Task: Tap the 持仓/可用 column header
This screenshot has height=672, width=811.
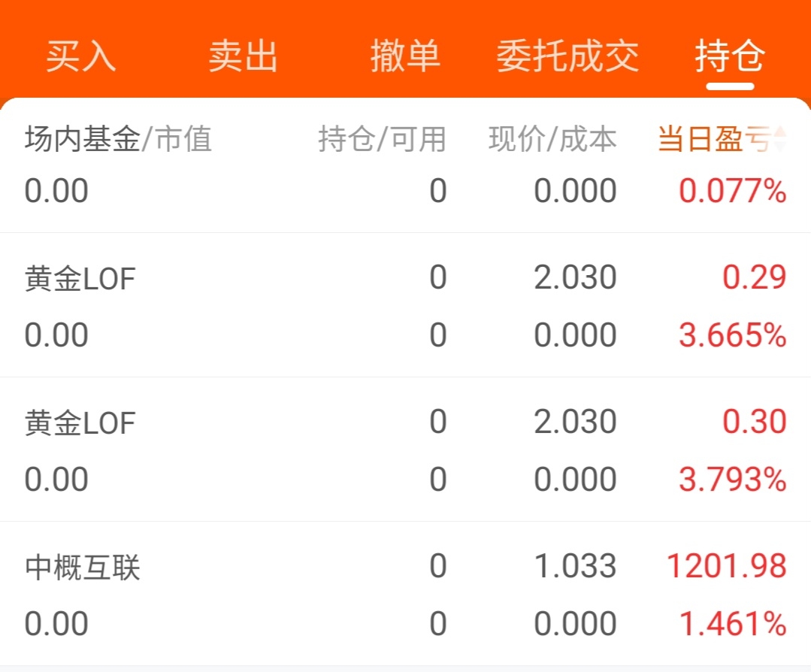Action: [x=382, y=139]
